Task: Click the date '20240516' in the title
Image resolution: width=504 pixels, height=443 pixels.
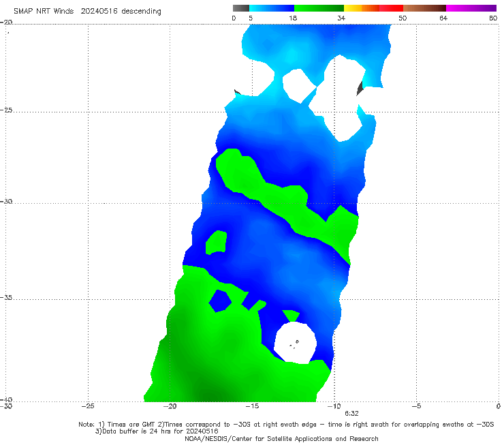Action: point(99,11)
